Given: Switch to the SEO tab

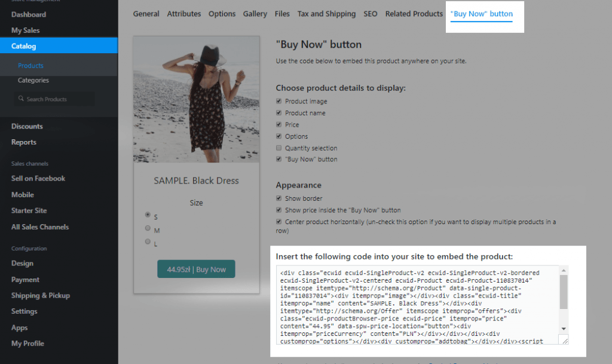Looking at the screenshot, I should pyautogui.click(x=371, y=14).
